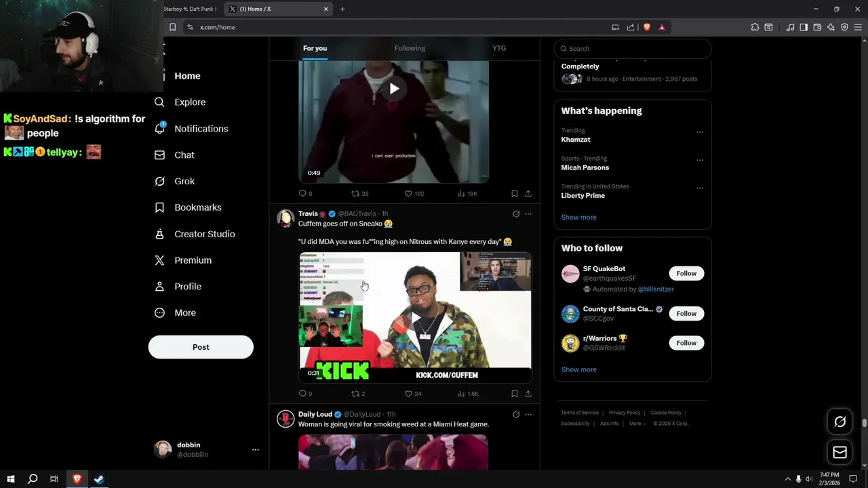Open Privacy Policy link

(625, 413)
